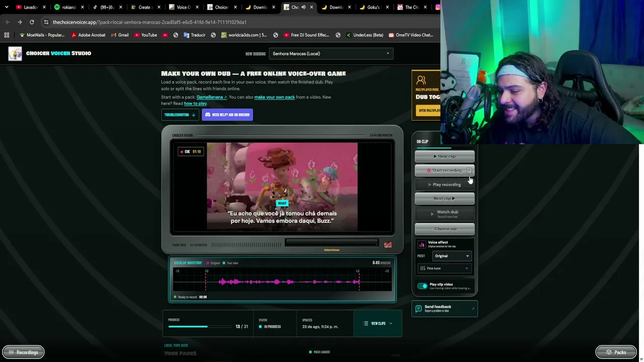Open the Packs panel
This screenshot has height=362, width=644.
pyautogui.click(x=616, y=352)
